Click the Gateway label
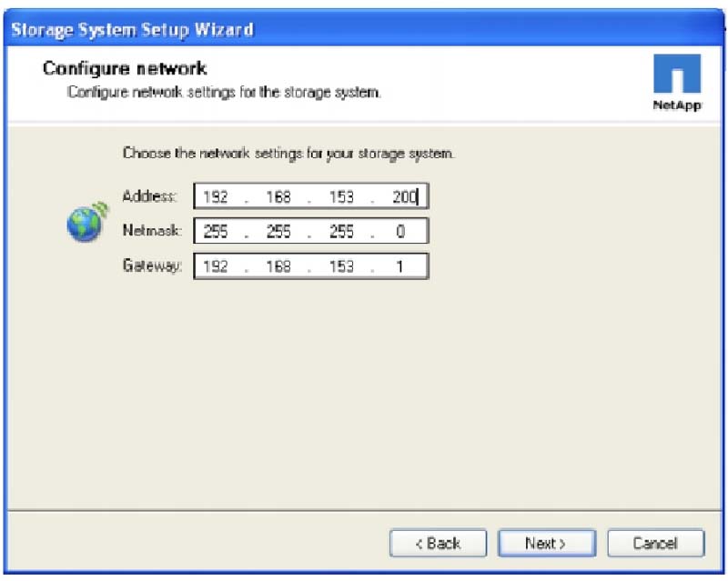This screenshot has width=728, height=581. (152, 265)
